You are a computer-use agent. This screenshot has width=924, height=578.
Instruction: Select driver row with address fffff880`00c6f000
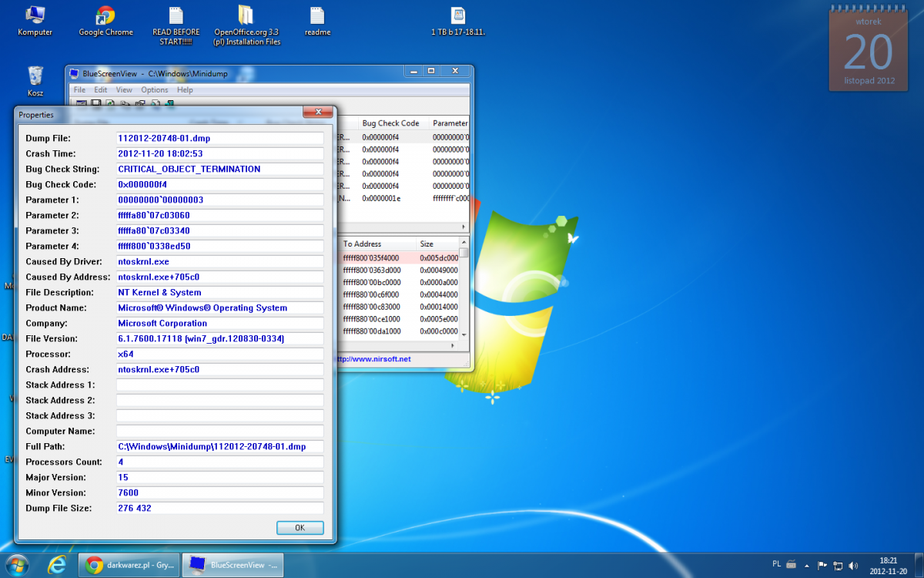click(x=400, y=294)
